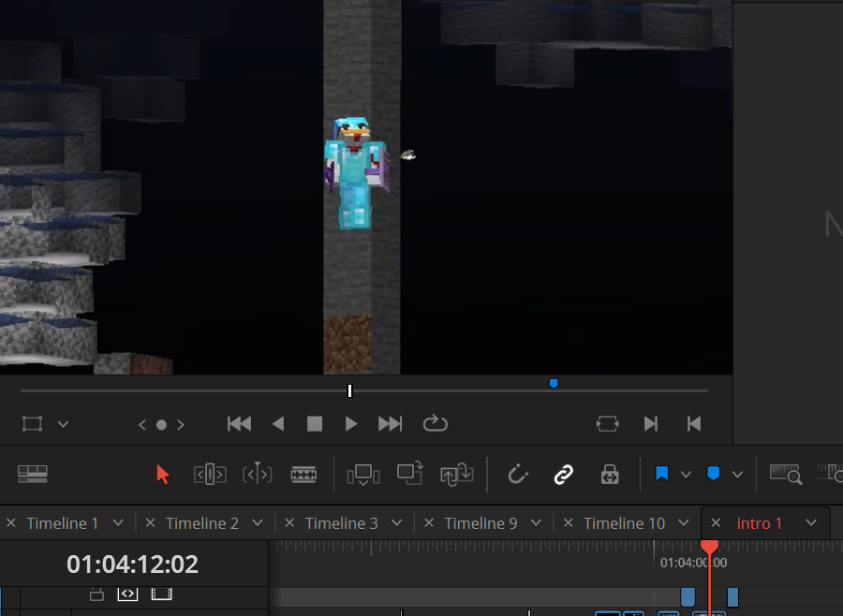Viewport: 843px width, 616px height.
Task: Open the Timeline 9 tab dropdown
Action: [x=536, y=523]
